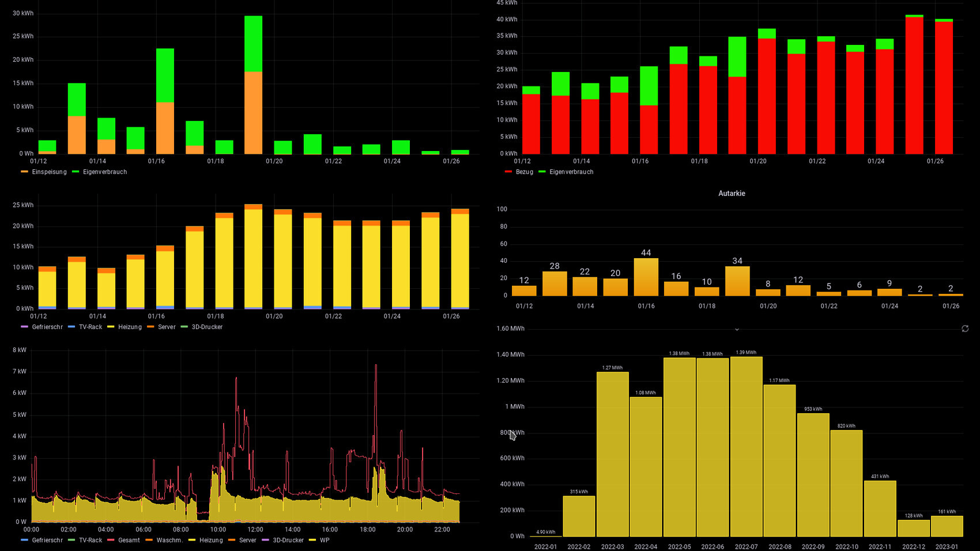Click the Autarkie bar labeled 44
Viewport: 980px width, 551px height.
(x=646, y=277)
